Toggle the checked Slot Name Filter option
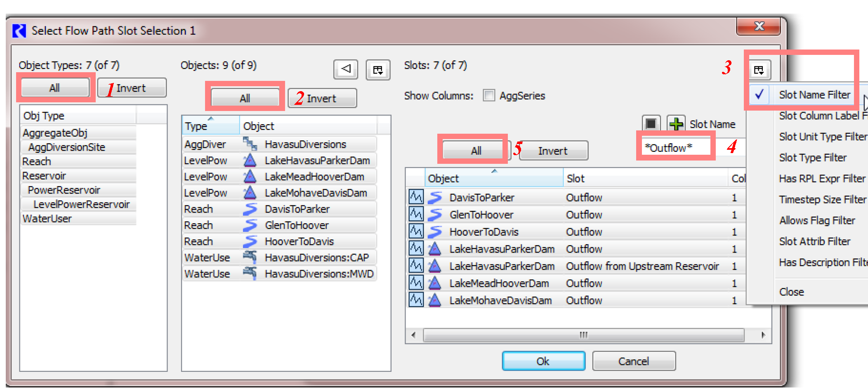Viewport: 868px width, 392px height. (x=814, y=95)
